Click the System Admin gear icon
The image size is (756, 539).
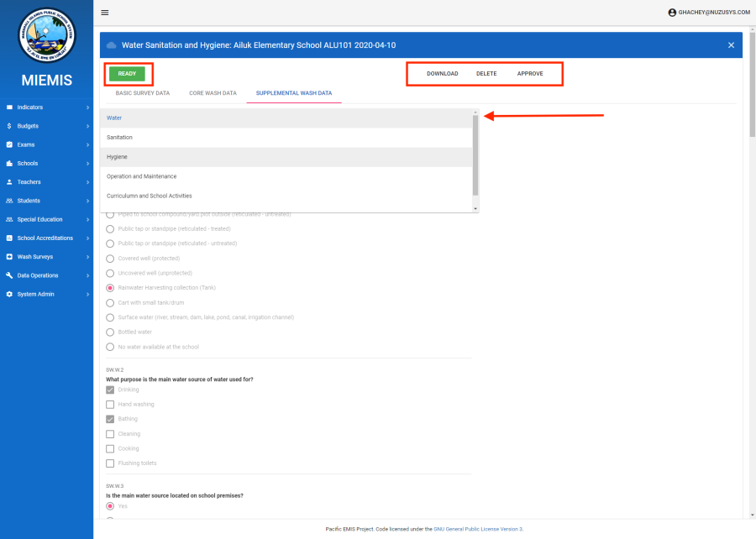coord(9,294)
